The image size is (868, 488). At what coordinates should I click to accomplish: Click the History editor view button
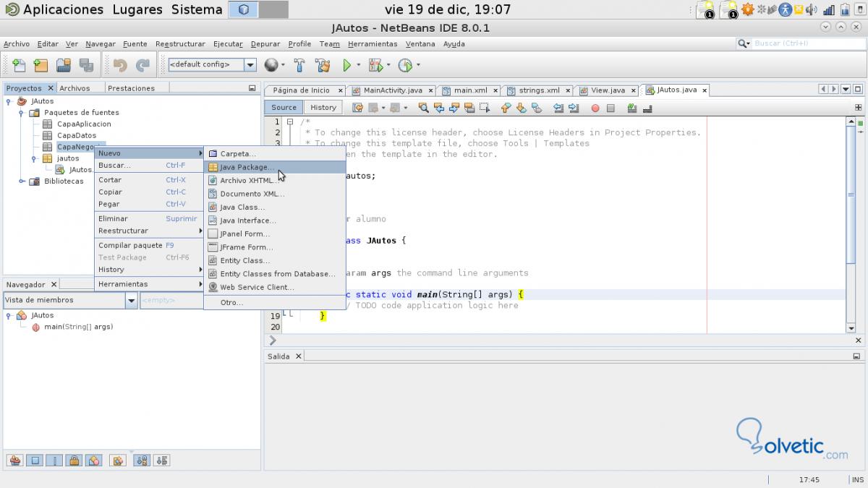pos(323,108)
